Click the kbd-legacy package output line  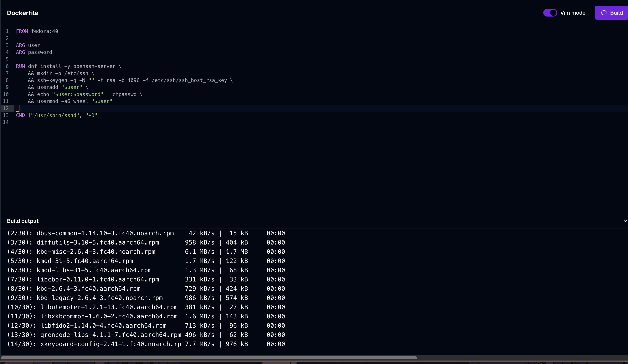point(146,298)
